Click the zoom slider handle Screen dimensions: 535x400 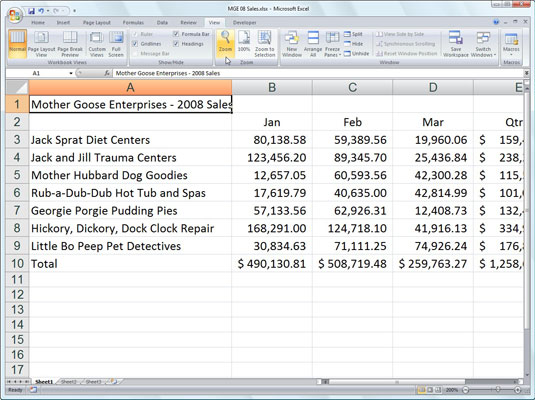click(498, 389)
